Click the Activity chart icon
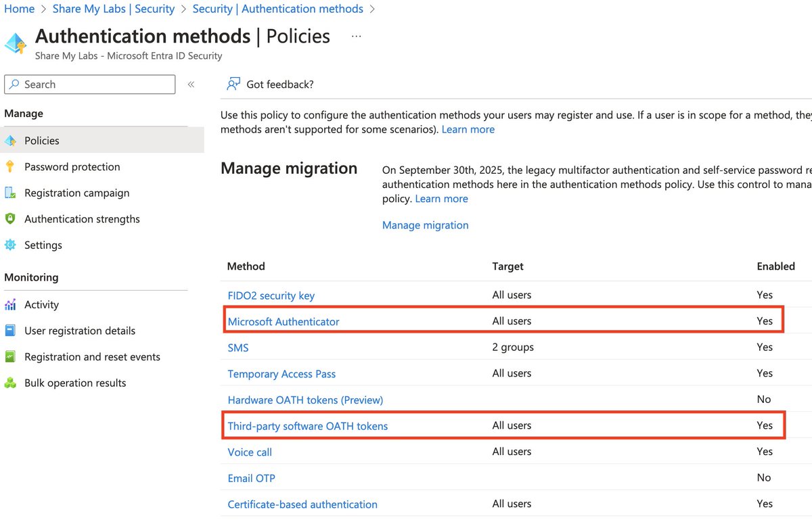Screen dimensions: 812x524 (10, 305)
